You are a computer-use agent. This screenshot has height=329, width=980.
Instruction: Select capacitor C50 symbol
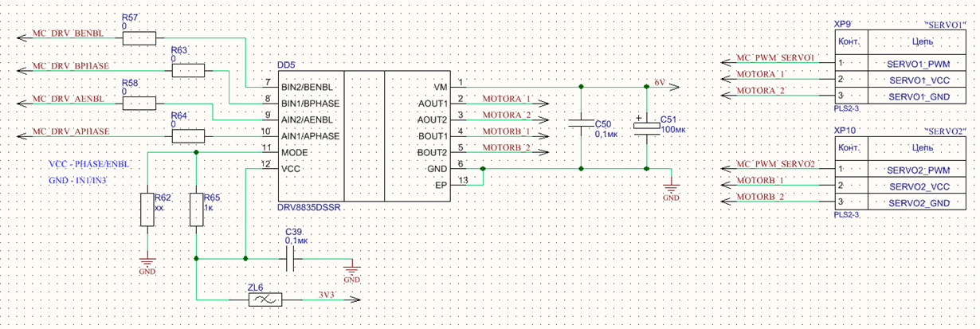pos(582,124)
